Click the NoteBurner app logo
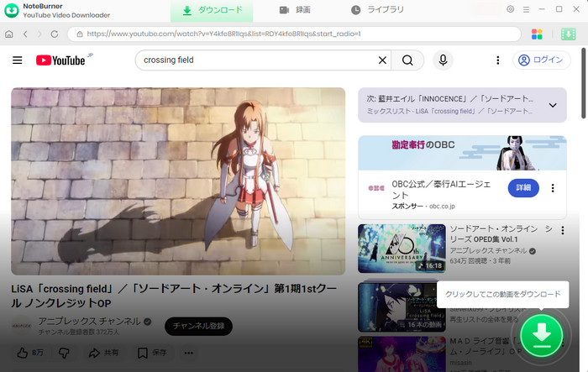This screenshot has width=588, height=372. (x=11, y=11)
